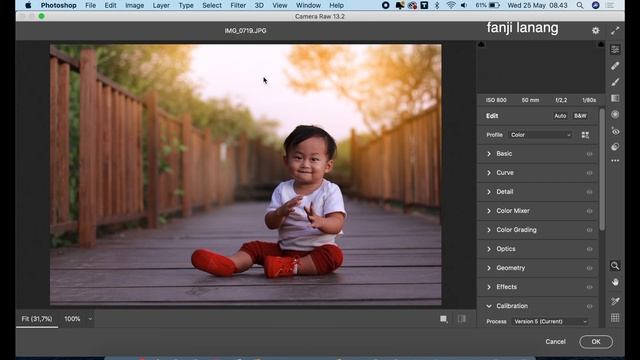The width and height of the screenshot is (640, 360).
Task: Open zoom level dropdown arrow
Action: coord(90,319)
